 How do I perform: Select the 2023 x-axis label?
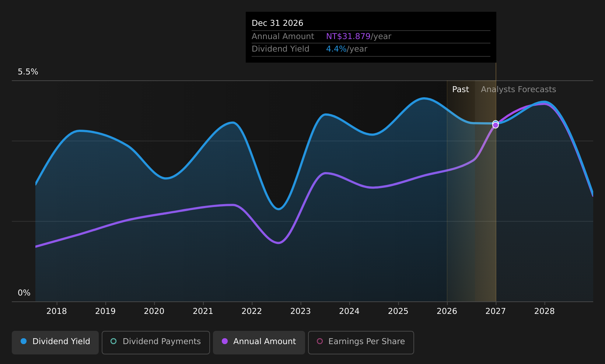301,311
